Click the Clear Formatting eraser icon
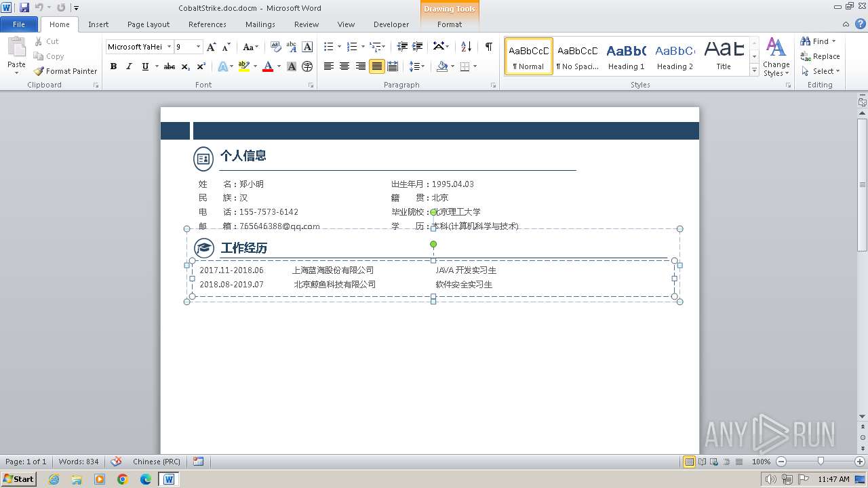The width and height of the screenshot is (868, 488). (275, 47)
